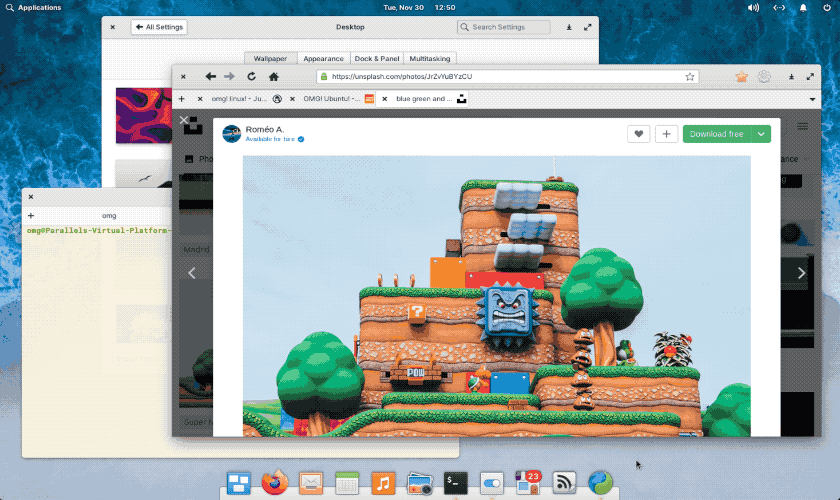This screenshot has width=840, height=500.
Task: Open the Applications menu
Action: 33,8
